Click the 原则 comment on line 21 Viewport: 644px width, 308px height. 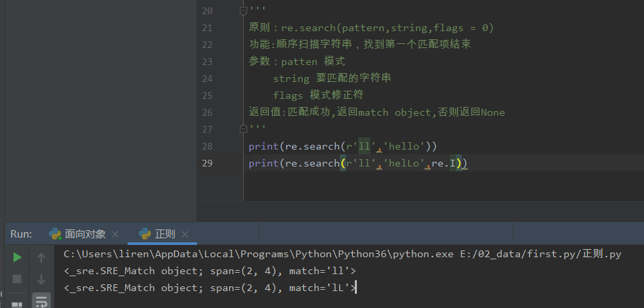[371, 28]
